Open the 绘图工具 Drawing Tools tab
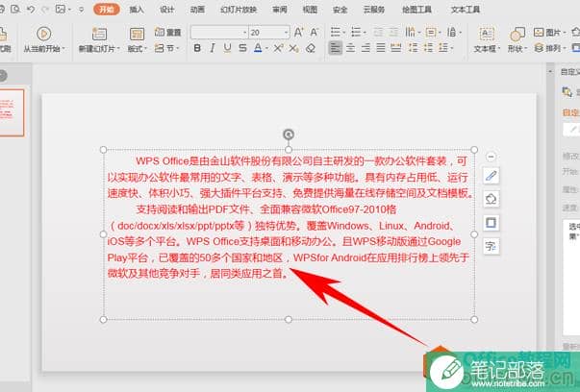The image size is (580, 392). click(x=416, y=10)
